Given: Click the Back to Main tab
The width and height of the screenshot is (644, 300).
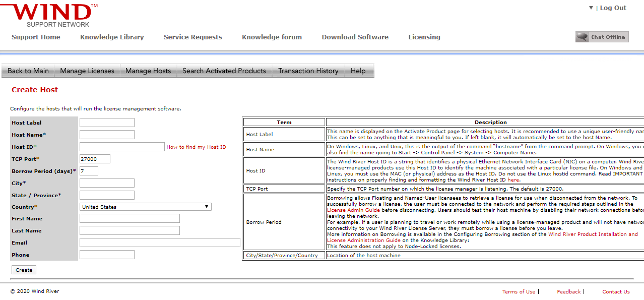Looking at the screenshot, I should [28, 71].
